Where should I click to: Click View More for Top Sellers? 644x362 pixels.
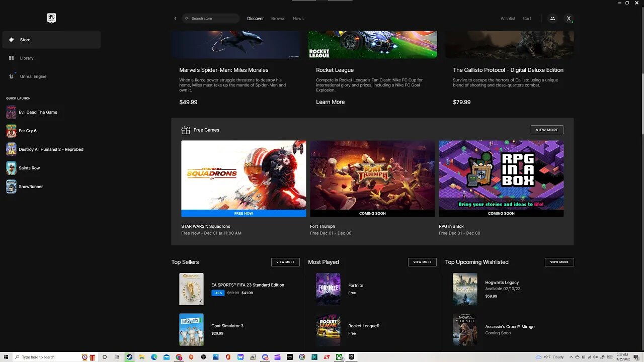tap(285, 262)
